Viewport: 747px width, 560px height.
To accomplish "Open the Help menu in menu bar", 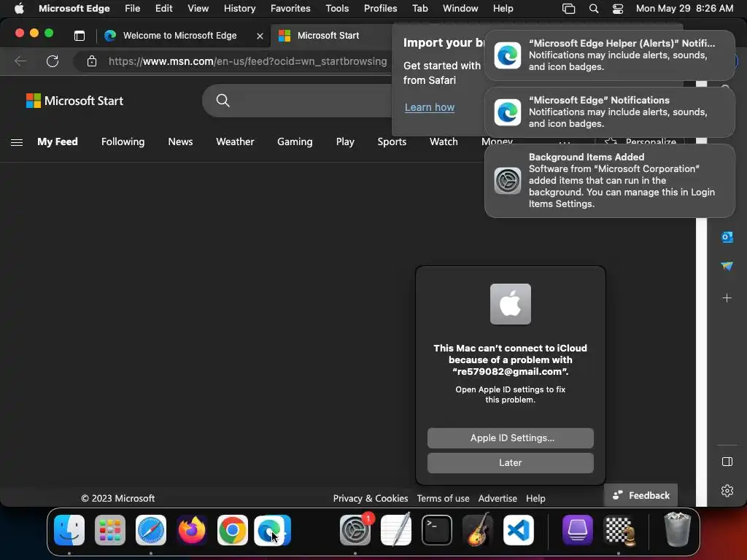I will [503, 8].
